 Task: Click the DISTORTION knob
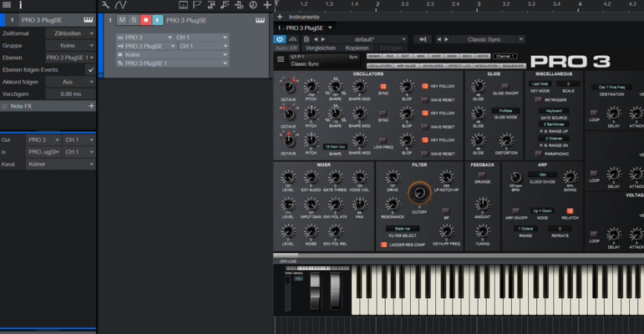pos(506,140)
